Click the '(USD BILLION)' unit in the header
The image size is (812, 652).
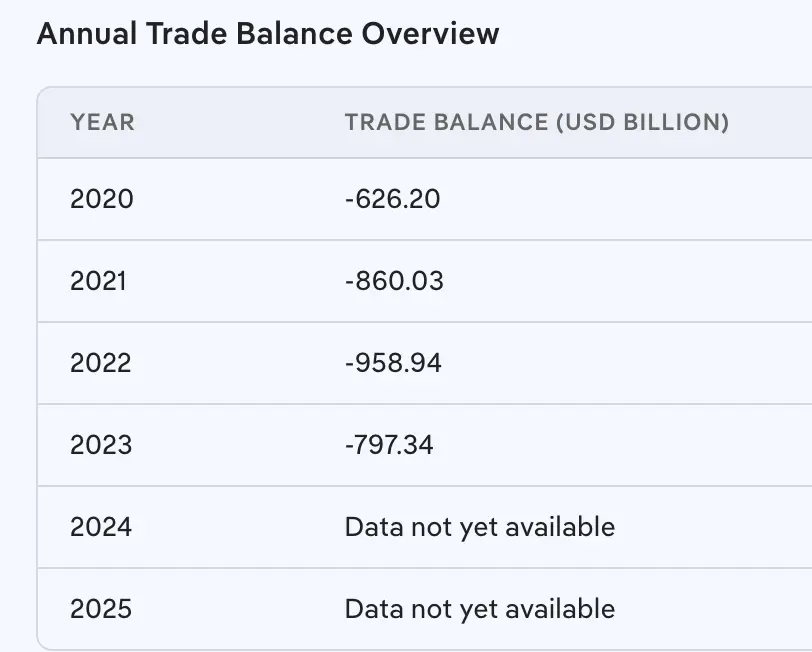[642, 123]
